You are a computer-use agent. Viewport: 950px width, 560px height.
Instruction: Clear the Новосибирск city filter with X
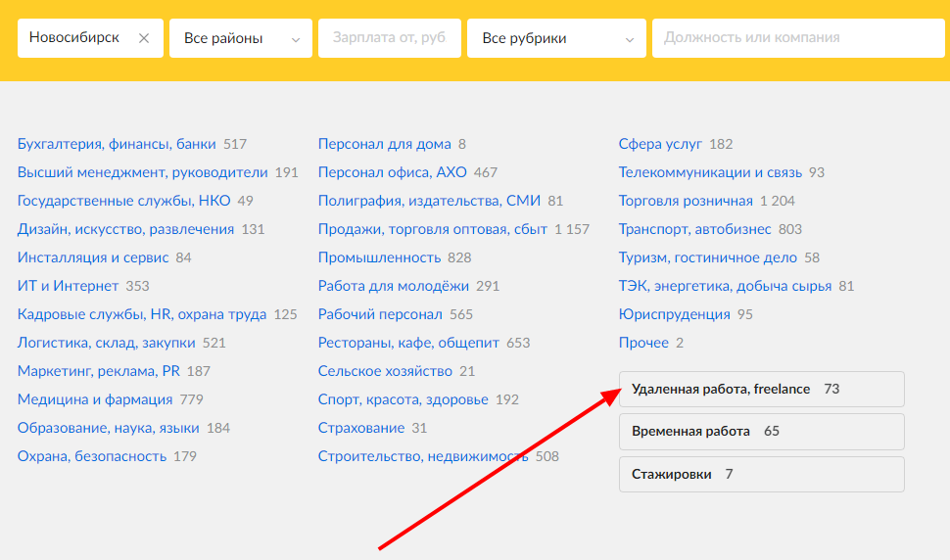pos(144,38)
